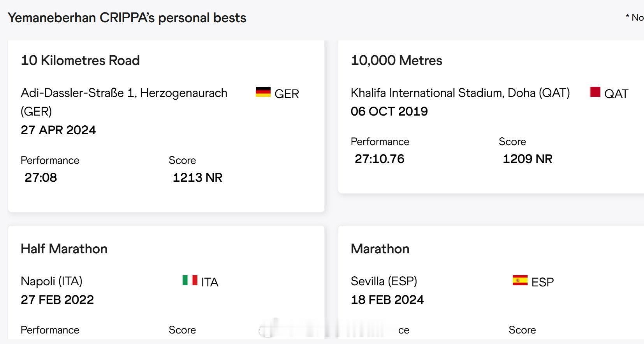Click the 27 APR 2024 date
This screenshot has height=344, width=644.
[x=58, y=130]
